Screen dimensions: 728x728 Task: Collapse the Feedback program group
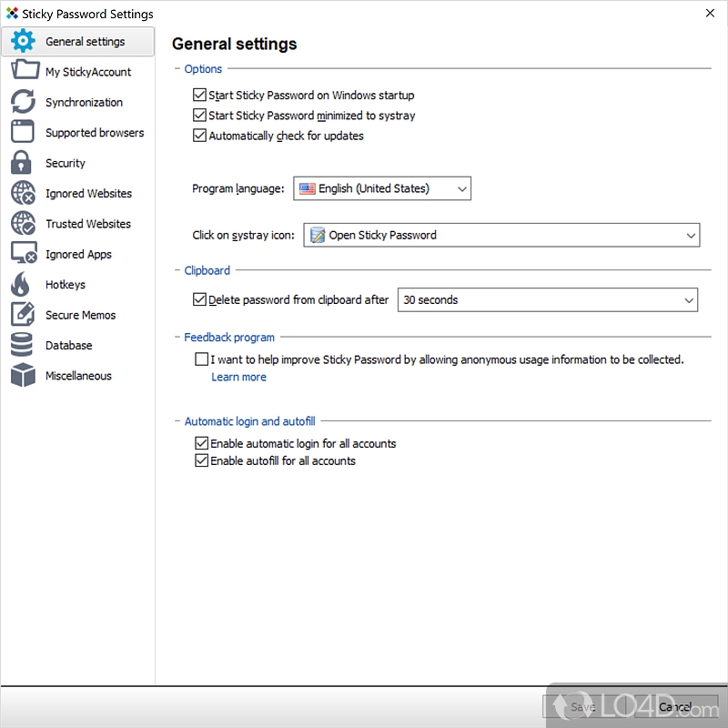click(x=229, y=337)
